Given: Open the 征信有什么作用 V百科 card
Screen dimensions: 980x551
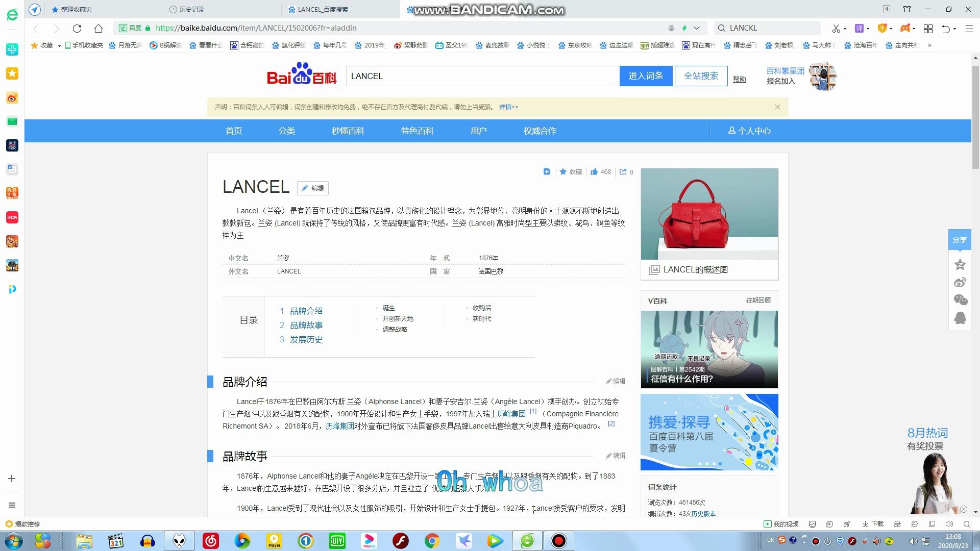Looking at the screenshot, I should pos(709,349).
